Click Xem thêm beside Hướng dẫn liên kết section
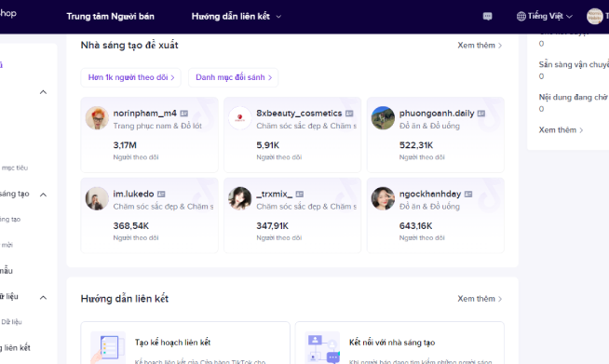This screenshot has height=364, width=609. tap(480, 299)
